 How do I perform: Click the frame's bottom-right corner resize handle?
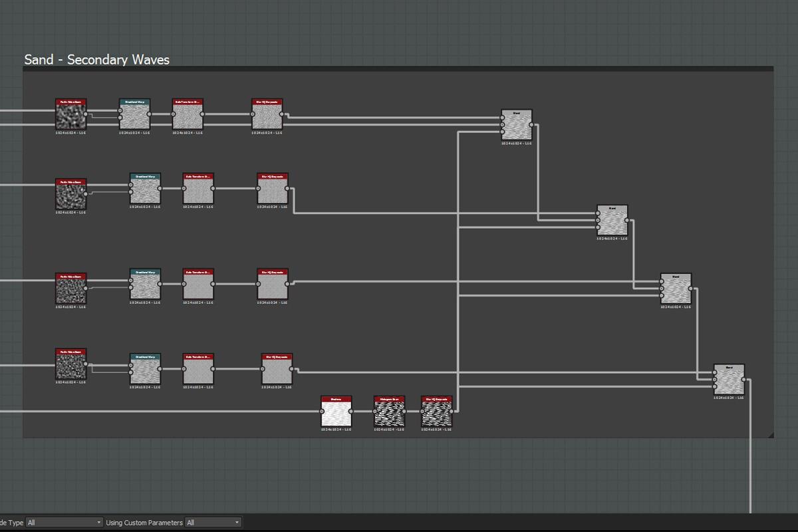[771, 435]
